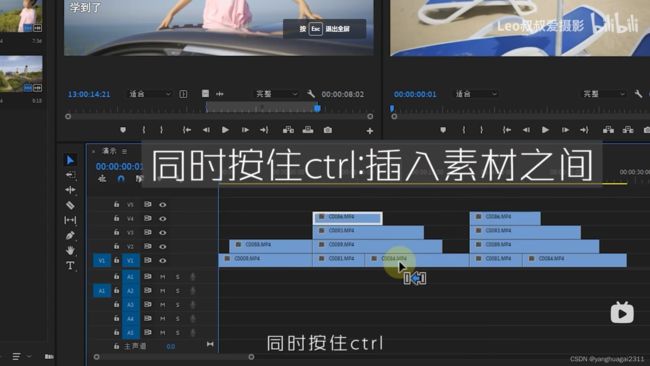
Task: Select the Pen tool
Action: 70,235
